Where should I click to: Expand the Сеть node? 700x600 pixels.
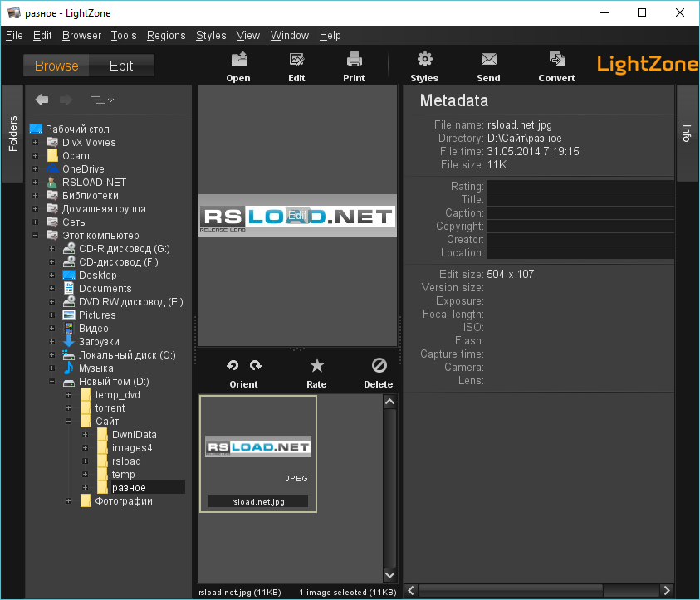click(x=35, y=222)
